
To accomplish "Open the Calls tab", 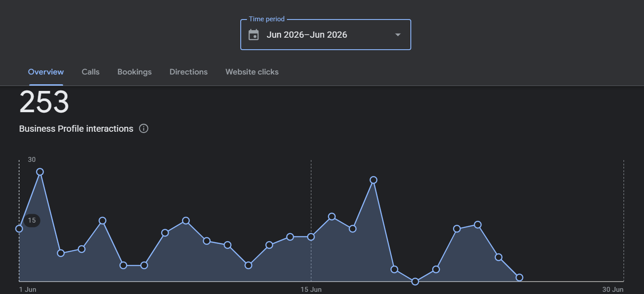I will tap(91, 72).
